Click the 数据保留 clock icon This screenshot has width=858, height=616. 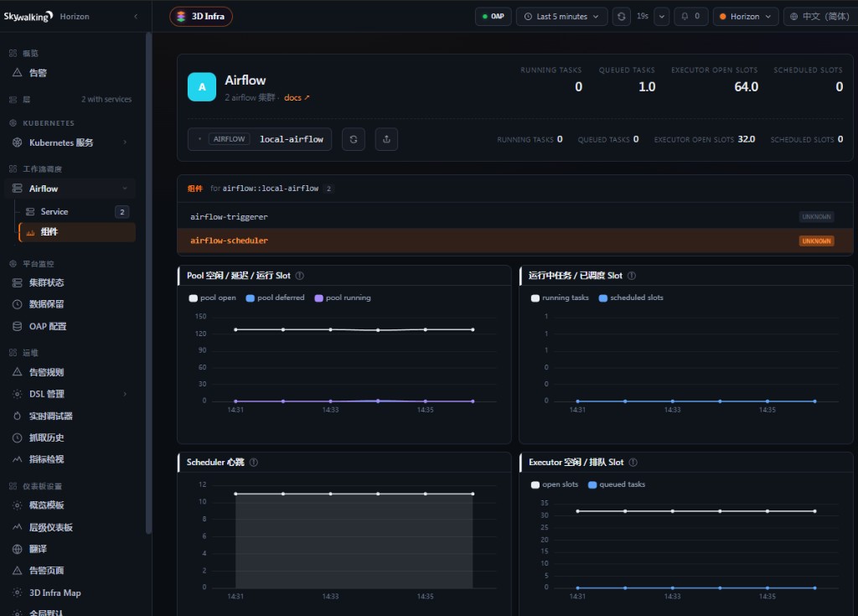18,304
